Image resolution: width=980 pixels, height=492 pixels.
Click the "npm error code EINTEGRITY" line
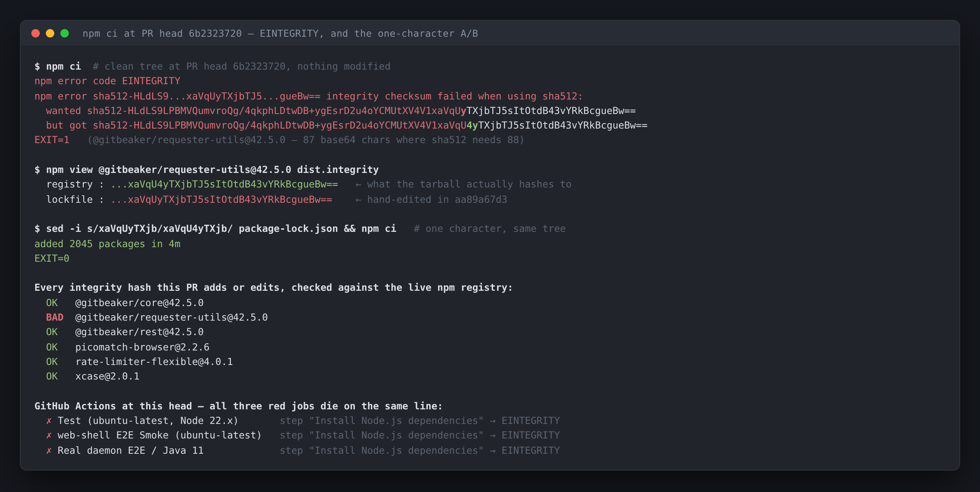click(107, 81)
